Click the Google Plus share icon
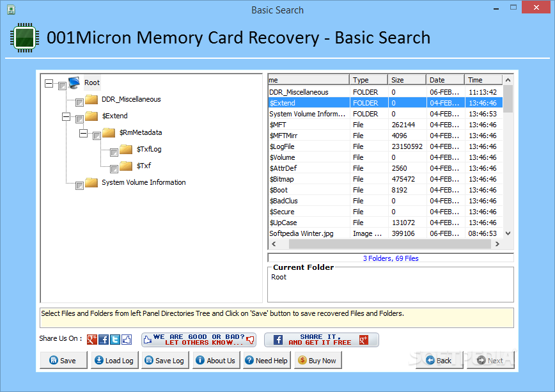555x392 pixels. tap(91, 340)
